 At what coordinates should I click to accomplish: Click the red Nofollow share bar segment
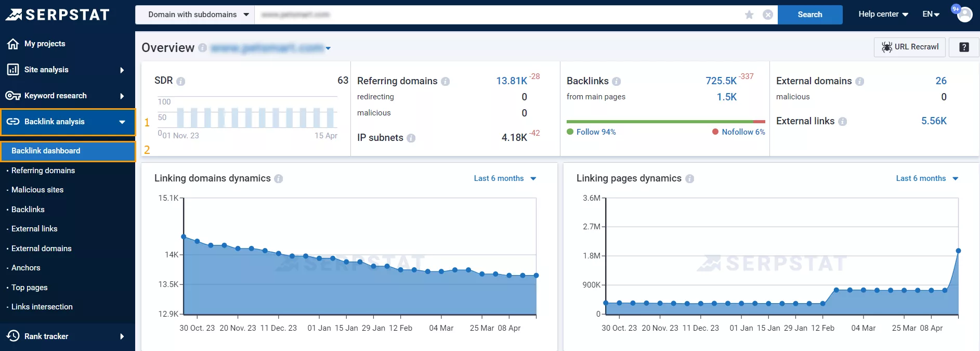point(759,122)
